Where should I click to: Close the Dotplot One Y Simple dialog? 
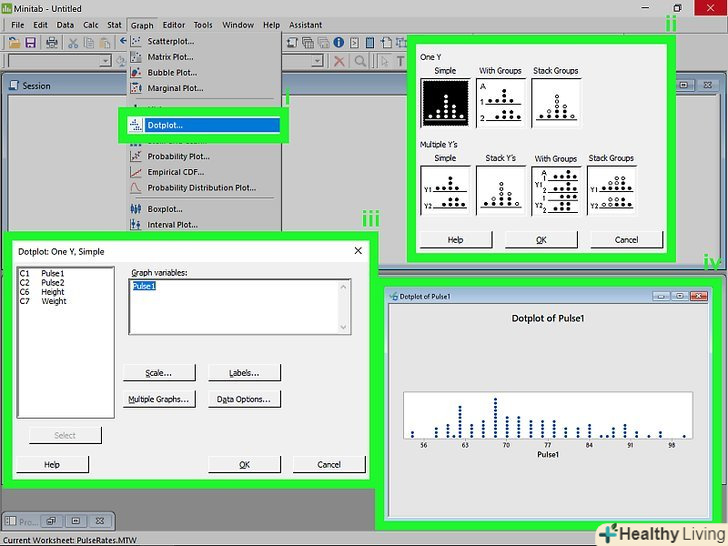(358, 251)
